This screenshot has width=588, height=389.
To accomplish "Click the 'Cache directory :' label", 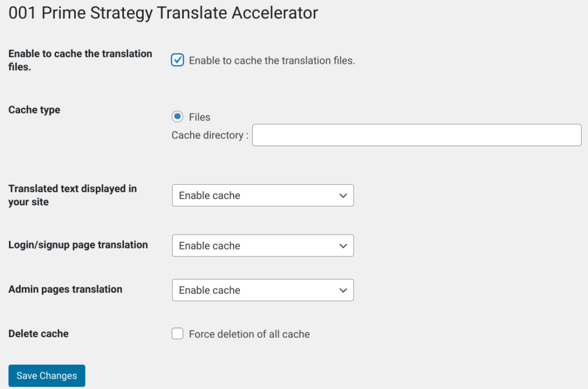I will [210, 135].
